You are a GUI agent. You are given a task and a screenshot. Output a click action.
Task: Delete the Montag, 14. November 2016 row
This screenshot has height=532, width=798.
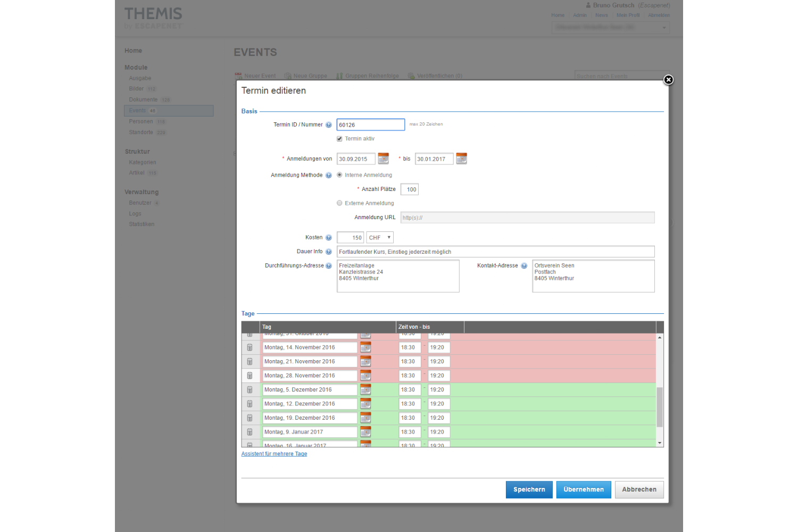[250, 347]
